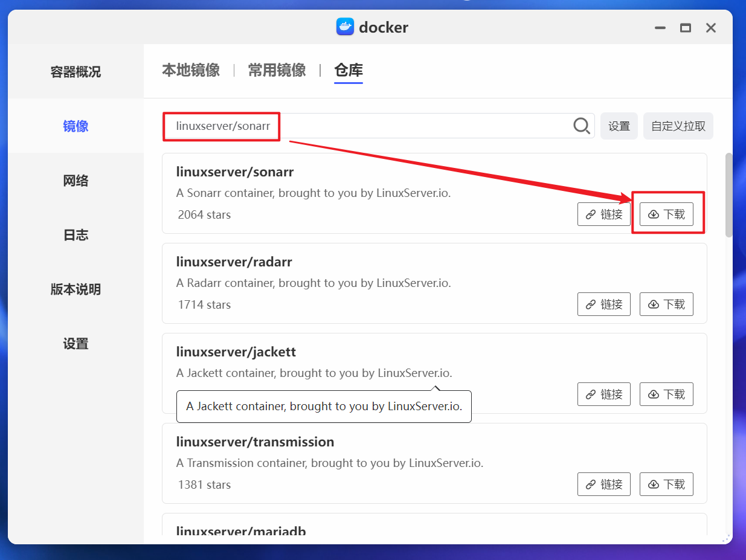Click the Sonarr container description text
The width and height of the screenshot is (746, 560).
[x=314, y=193]
